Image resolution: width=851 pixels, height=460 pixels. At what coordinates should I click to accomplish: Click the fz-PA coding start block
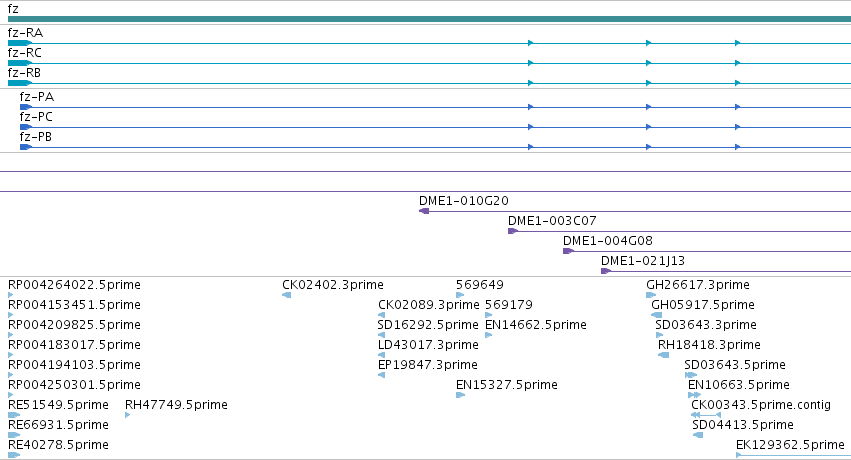pyautogui.click(x=26, y=107)
